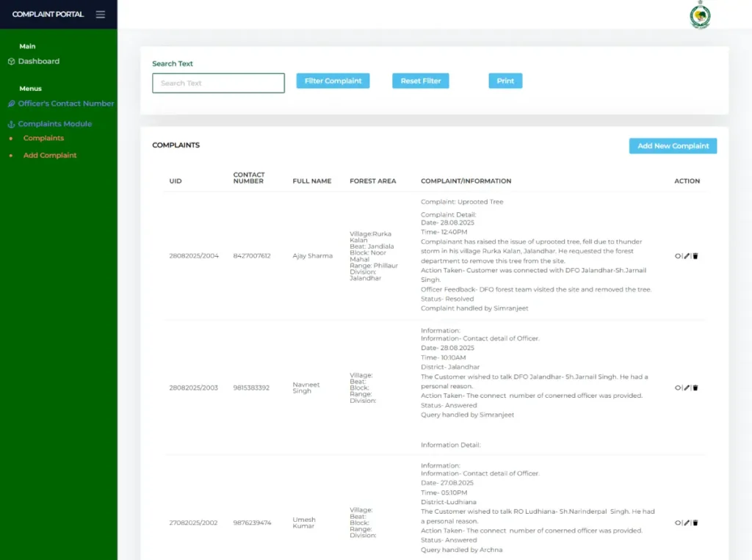This screenshot has height=560, width=752.
Task: View Ajay Sharma's complaint with eye icon
Action: [x=678, y=256]
